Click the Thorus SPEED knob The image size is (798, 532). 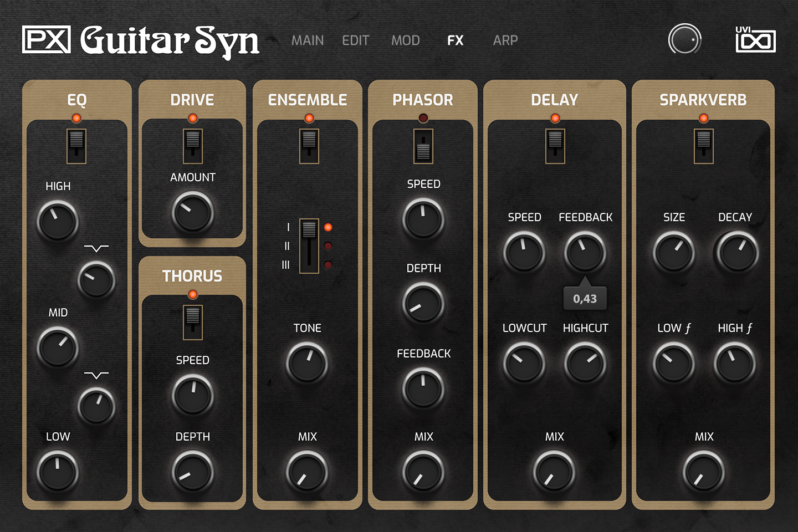(x=193, y=395)
